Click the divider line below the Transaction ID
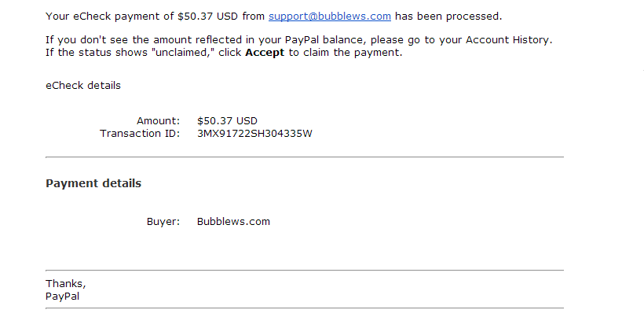Viewport: 644px width, 317px height. pyautogui.click(x=305, y=157)
